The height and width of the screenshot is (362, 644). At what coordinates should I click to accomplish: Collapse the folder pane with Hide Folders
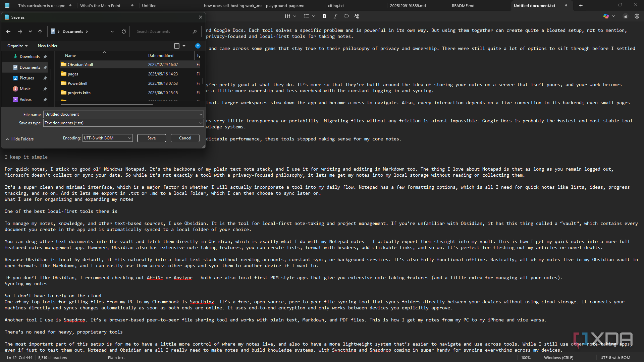[19, 139]
